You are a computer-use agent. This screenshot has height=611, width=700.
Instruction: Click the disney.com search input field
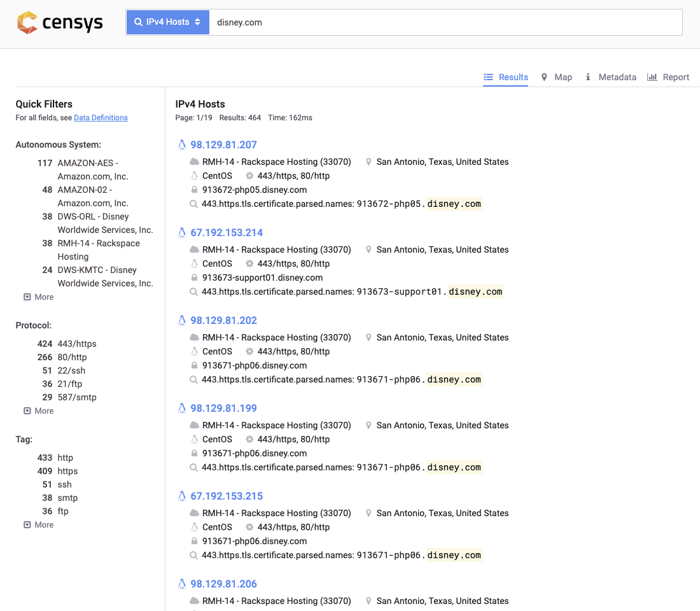coord(445,22)
